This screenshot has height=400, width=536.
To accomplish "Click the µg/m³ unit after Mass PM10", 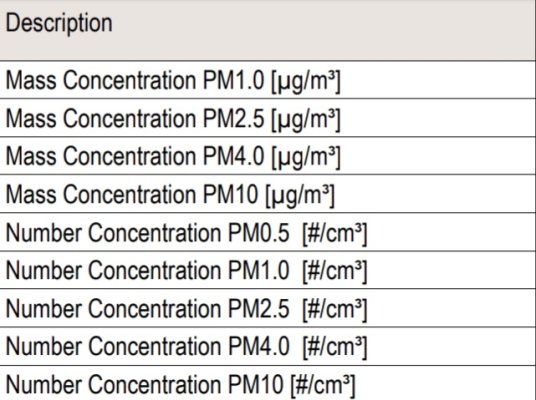I will pyautogui.click(x=300, y=196).
